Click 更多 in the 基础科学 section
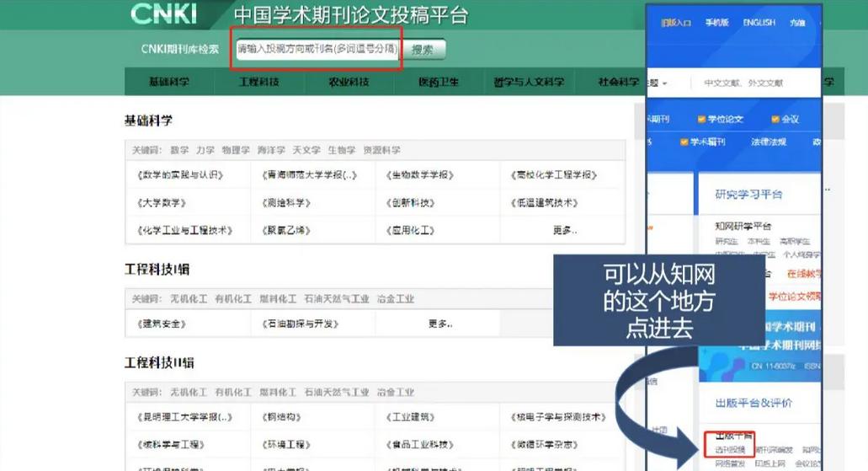The height and width of the screenshot is (471, 868). pyautogui.click(x=565, y=230)
